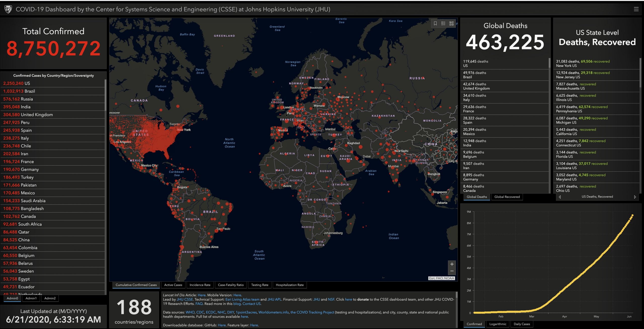Select the '395,048 India' row

53,107
